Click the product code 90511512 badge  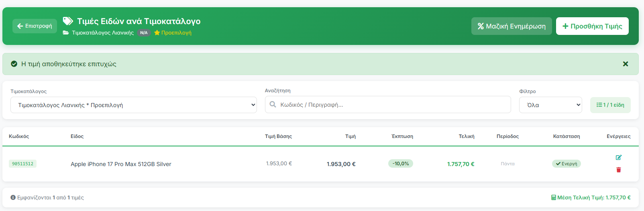(x=22, y=164)
